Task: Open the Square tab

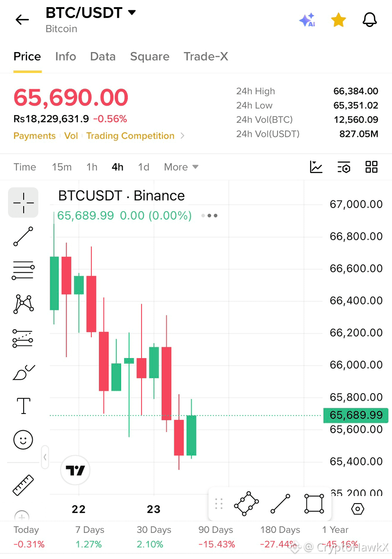Action: click(150, 56)
